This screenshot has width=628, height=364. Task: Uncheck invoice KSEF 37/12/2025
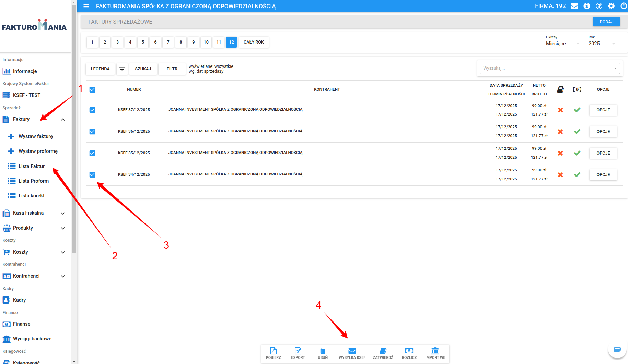point(92,110)
